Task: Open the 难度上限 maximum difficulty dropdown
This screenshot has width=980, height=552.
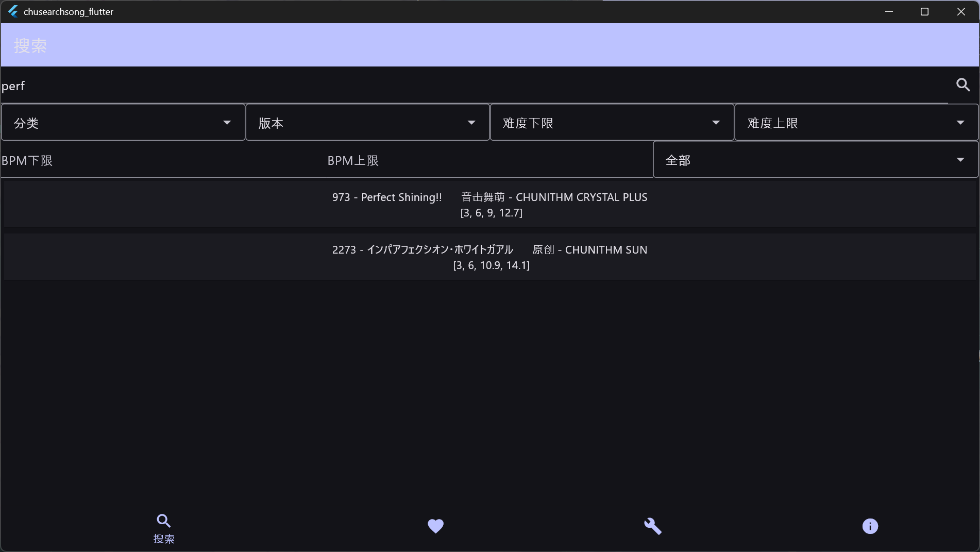Action: (x=856, y=123)
